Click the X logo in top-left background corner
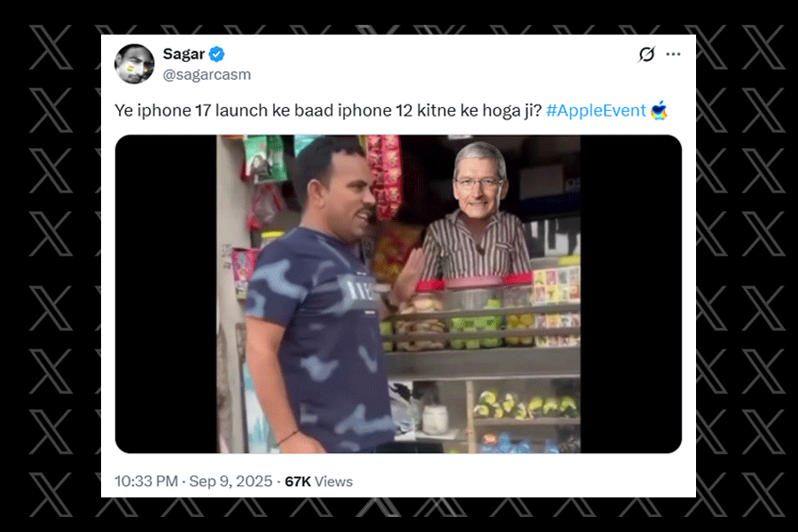This screenshot has height=532, width=798. pos(51,47)
